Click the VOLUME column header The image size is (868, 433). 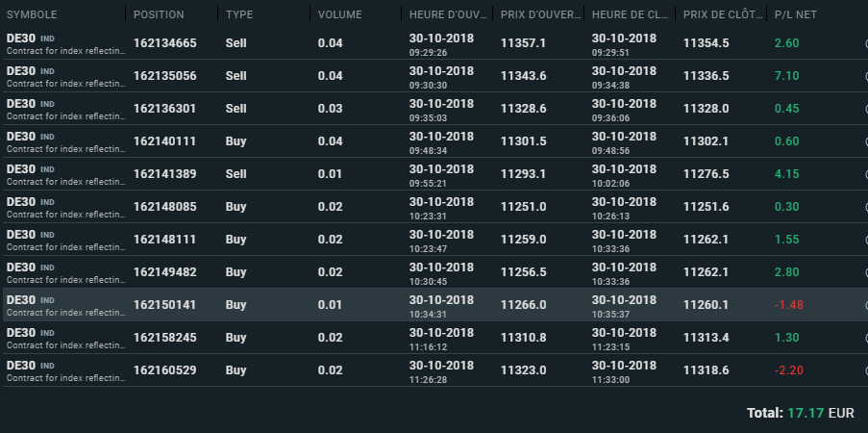pos(341,15)
